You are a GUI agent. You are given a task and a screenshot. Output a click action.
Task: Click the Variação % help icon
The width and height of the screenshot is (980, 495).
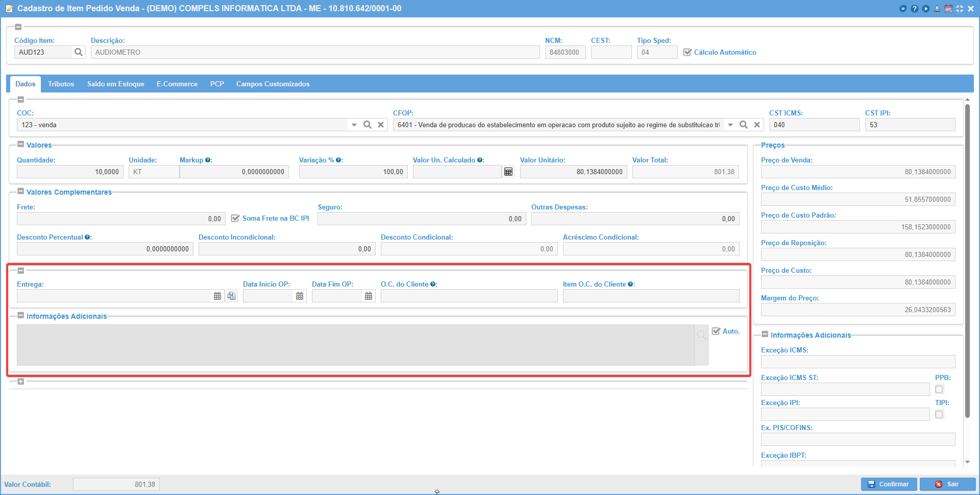click(339, 160)
